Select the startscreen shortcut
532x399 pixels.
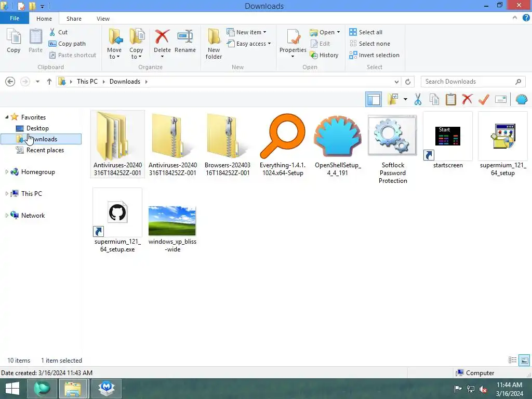tap(448, 141)
